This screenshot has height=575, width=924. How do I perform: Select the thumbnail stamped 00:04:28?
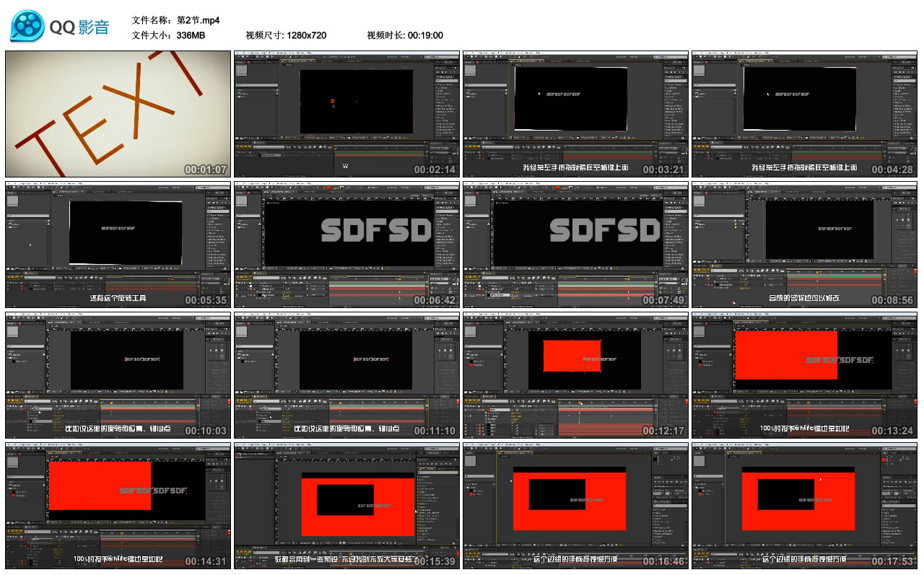pos(804,114)
